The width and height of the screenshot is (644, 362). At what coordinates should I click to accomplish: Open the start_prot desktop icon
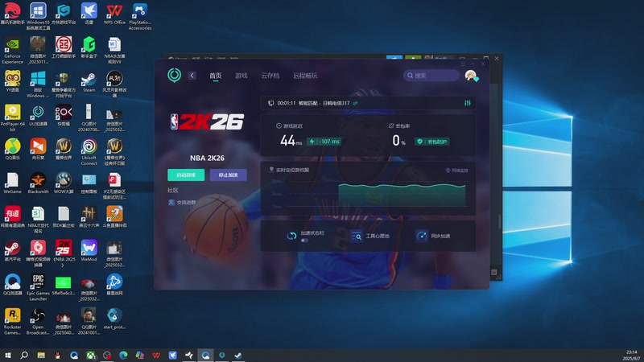[x=114, y=318]
